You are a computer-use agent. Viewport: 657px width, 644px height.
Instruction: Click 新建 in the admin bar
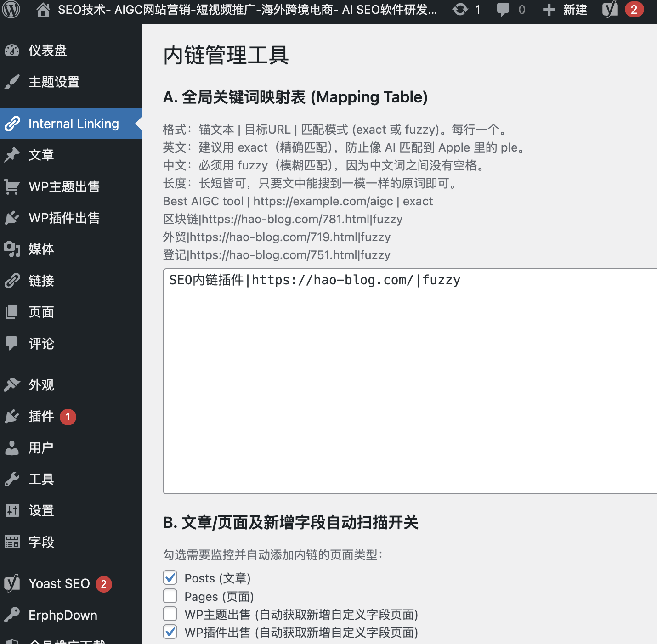point(575,10)
